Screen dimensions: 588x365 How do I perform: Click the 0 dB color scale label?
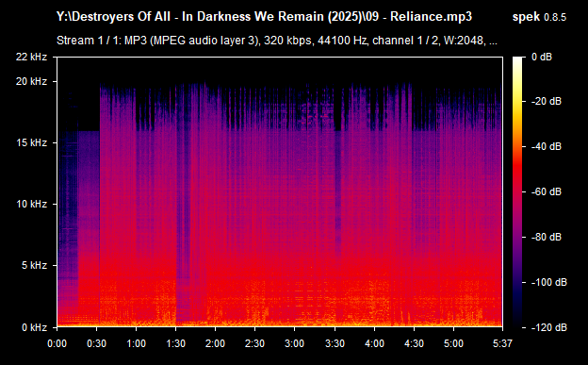tap(542, 57)
